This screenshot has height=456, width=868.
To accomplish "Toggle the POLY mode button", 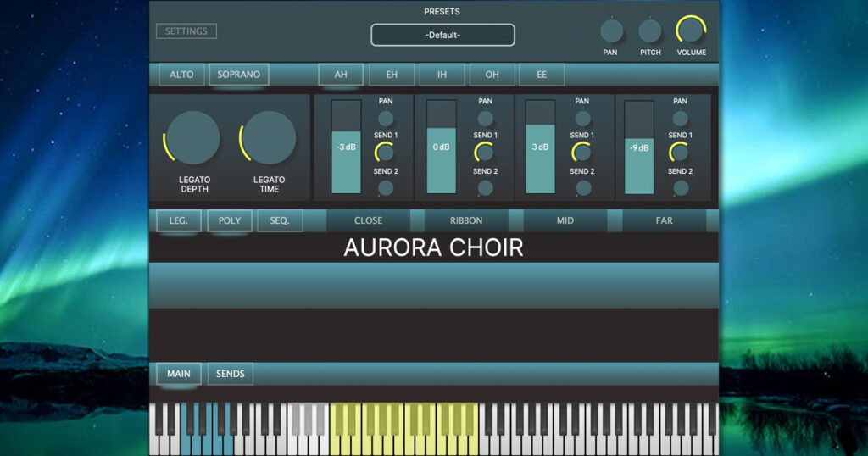I will (229, 220).
